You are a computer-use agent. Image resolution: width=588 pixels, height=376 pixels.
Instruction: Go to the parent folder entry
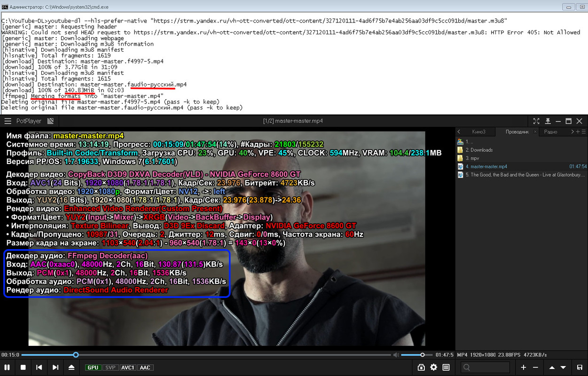click(522, 141)
